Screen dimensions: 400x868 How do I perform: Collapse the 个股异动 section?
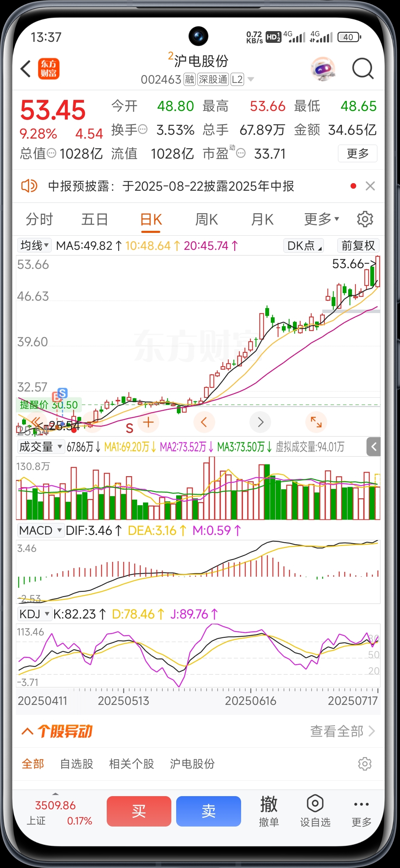28,731
